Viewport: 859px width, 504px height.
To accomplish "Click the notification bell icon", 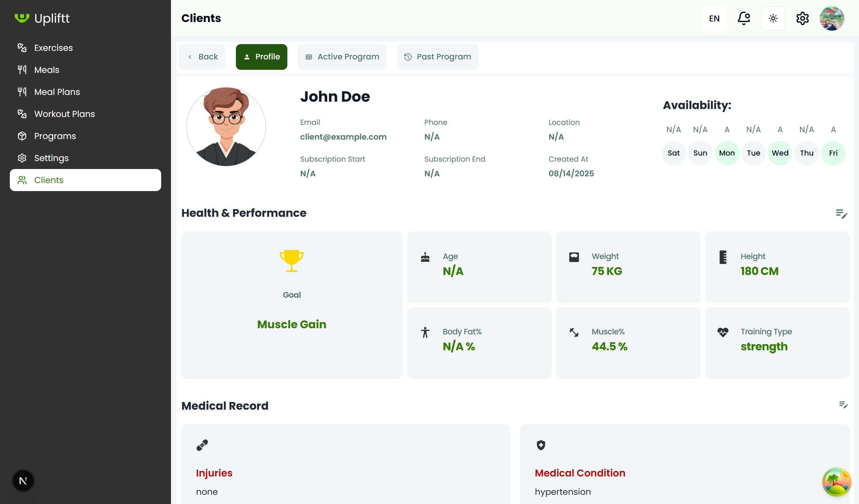I will [744, 18].
